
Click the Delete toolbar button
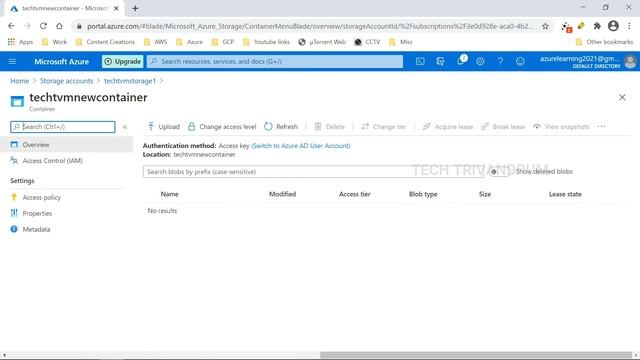330,127
